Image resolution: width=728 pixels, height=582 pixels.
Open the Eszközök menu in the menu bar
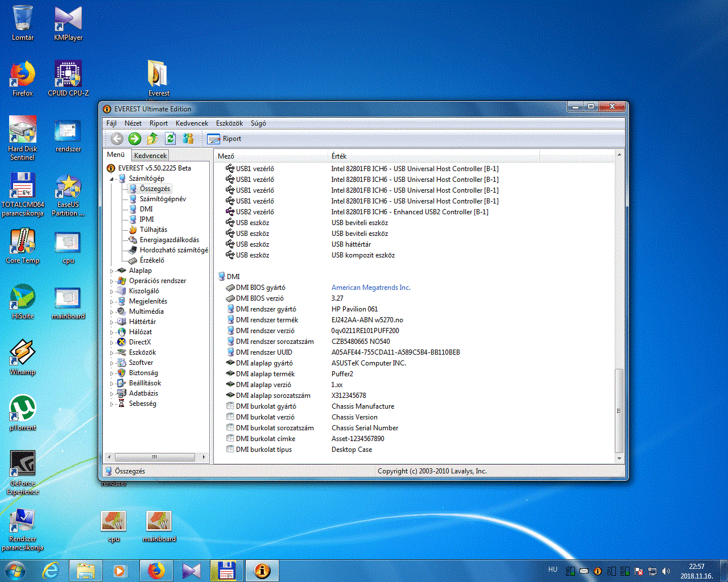point(229,123)
